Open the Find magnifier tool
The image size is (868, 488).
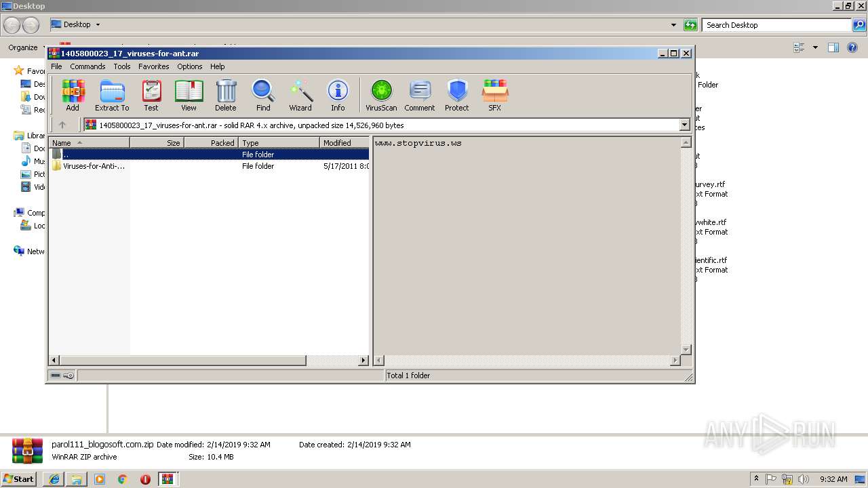click(x=263, y=95)
